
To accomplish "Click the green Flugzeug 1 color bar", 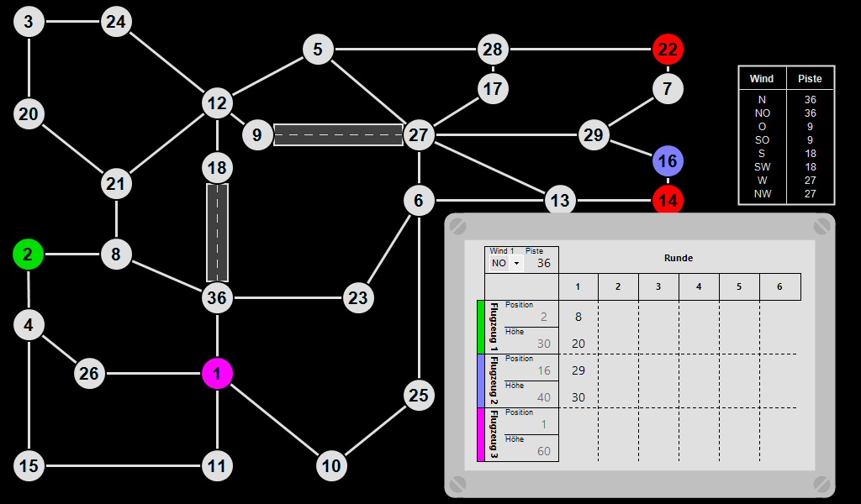I will click(x=481, y=327).
